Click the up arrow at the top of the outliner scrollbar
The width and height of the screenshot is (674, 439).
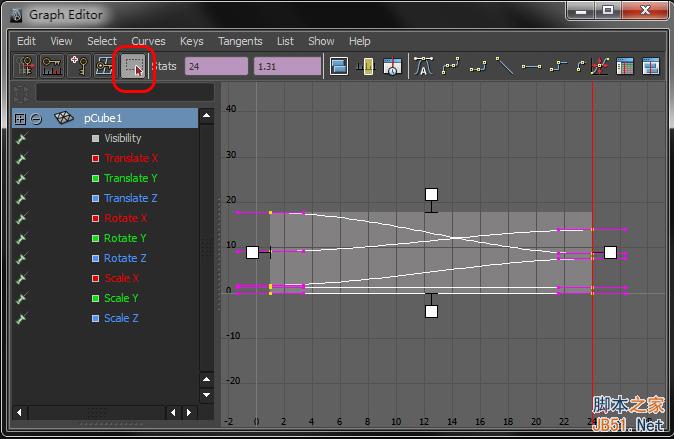[207, 116]
